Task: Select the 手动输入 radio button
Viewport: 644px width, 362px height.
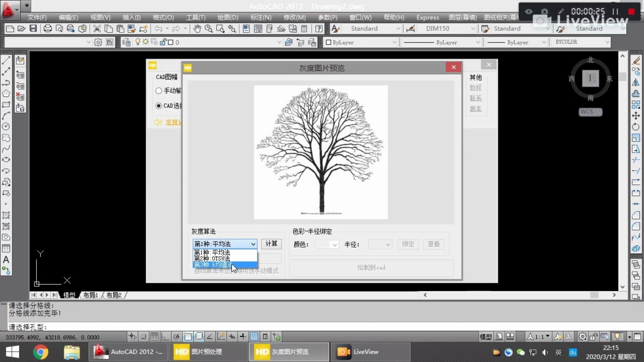Action: tap(159, 90)
